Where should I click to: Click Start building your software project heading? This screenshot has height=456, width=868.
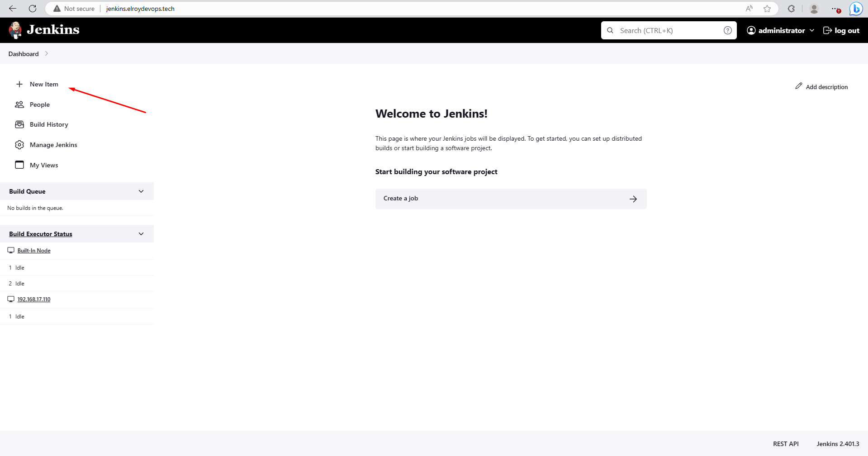[x=436, y=172]
